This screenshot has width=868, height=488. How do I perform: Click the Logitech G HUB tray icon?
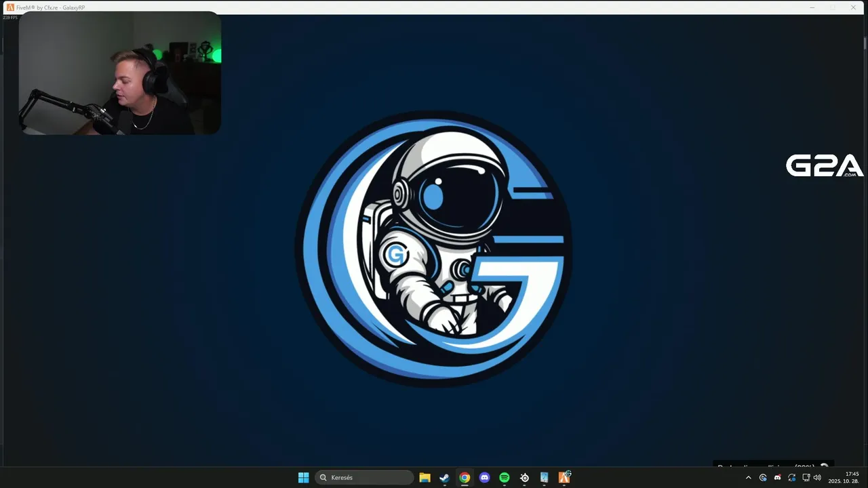(x=763, y=478)
